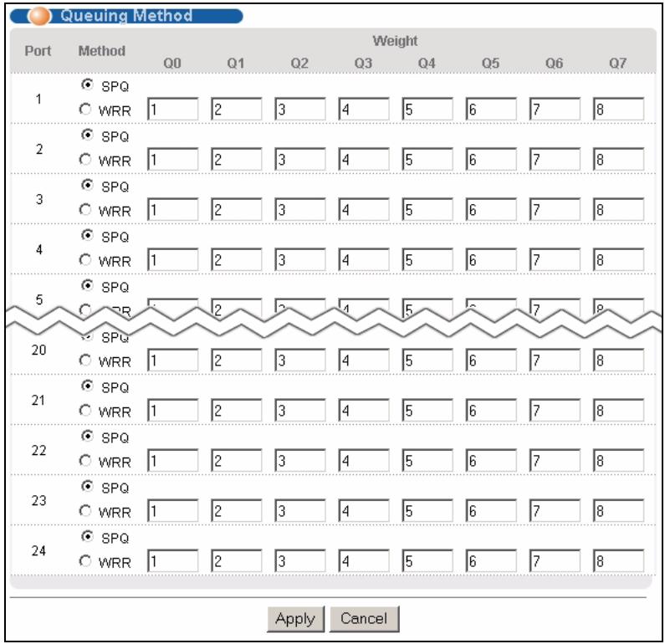Choose WRR for port 4
The image size is (665, 644).
85,259
